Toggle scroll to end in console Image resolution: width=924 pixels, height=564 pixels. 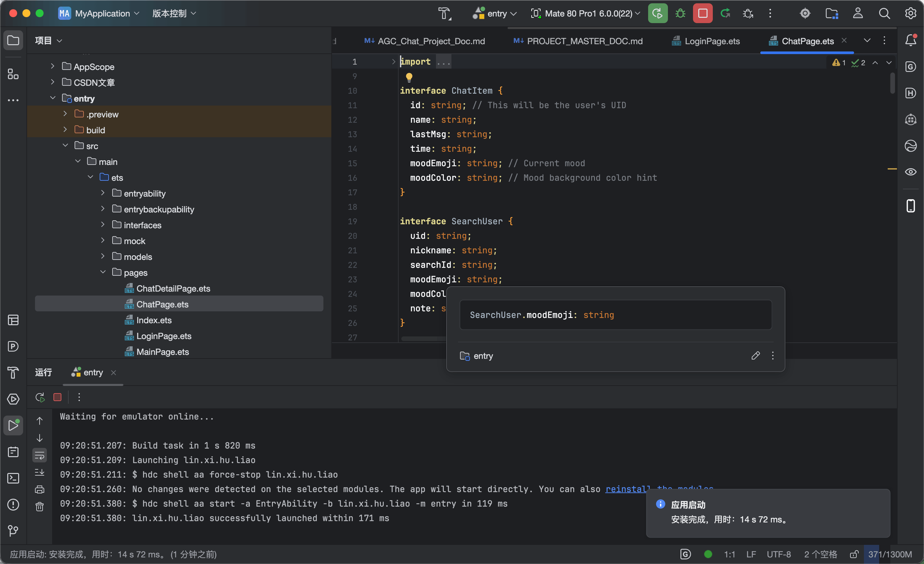click(39, 472)
